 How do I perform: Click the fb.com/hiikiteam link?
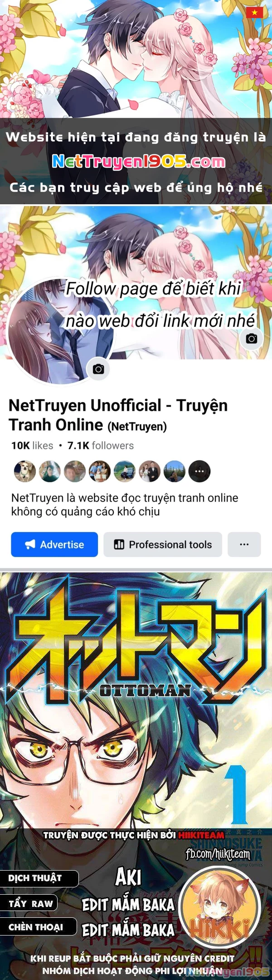(x=218, y=854)
